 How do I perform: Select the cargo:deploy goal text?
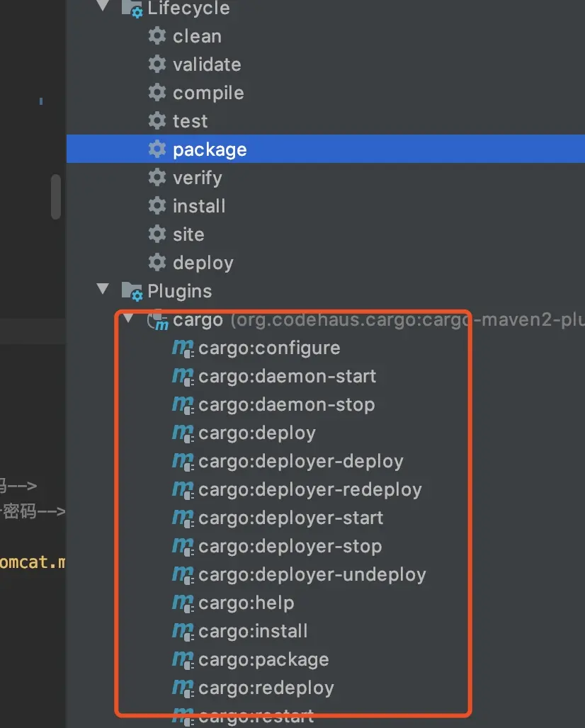[x=257, y=433]
